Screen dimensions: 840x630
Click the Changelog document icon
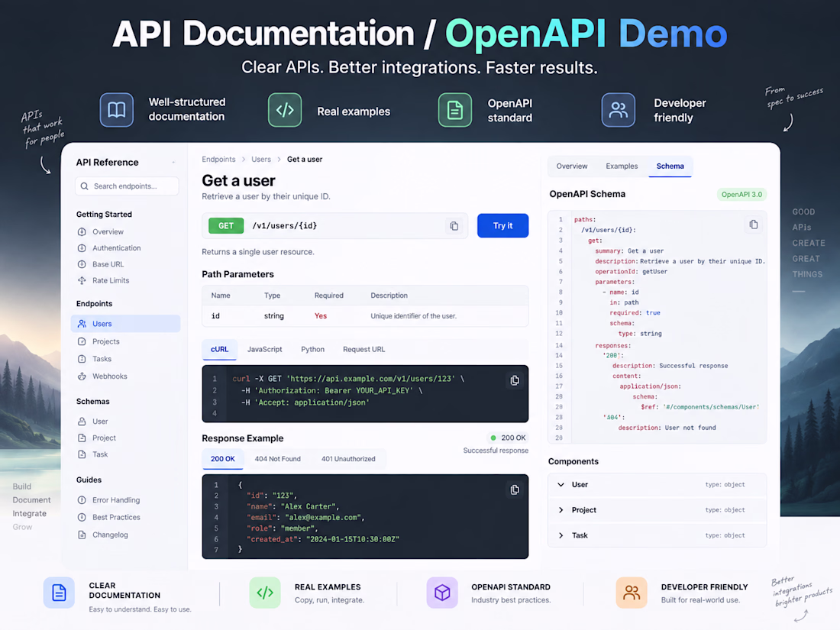point(82,535)
